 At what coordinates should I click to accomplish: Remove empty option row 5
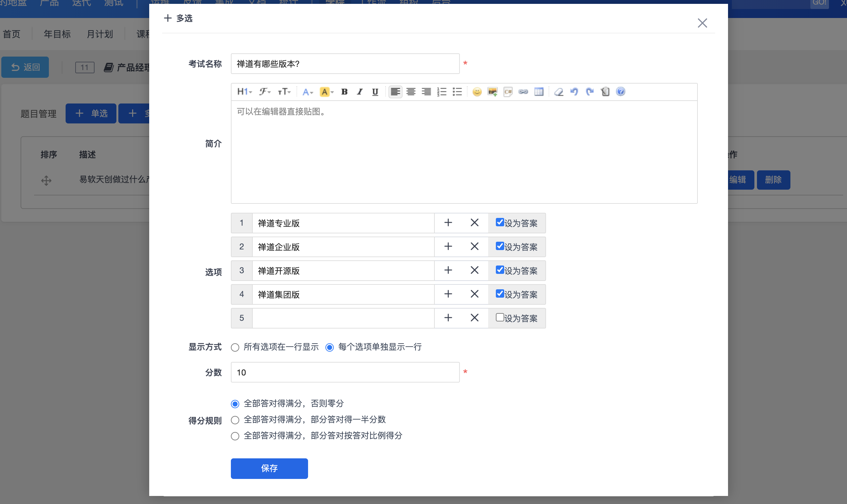(475, 318)
